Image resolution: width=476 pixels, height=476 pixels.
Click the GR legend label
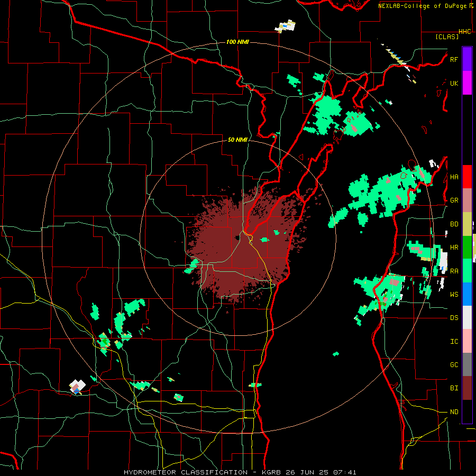pyautogui.click(x=454, y=200)
